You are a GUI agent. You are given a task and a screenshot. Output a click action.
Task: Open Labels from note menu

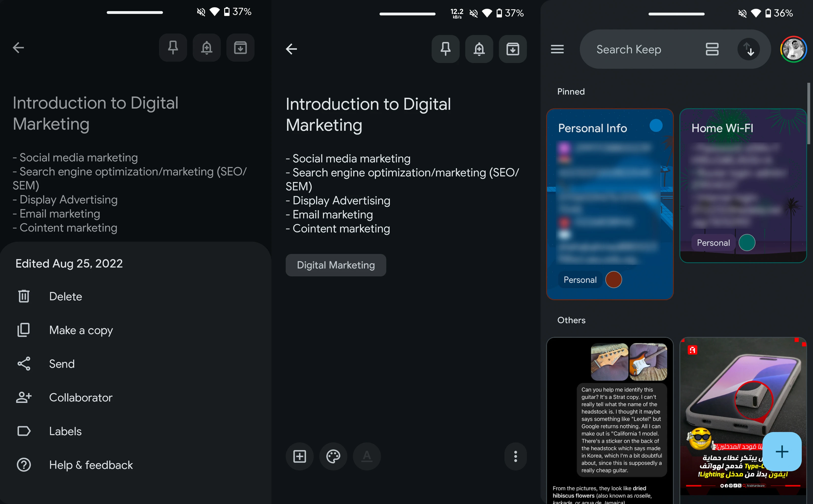(135, 431)
